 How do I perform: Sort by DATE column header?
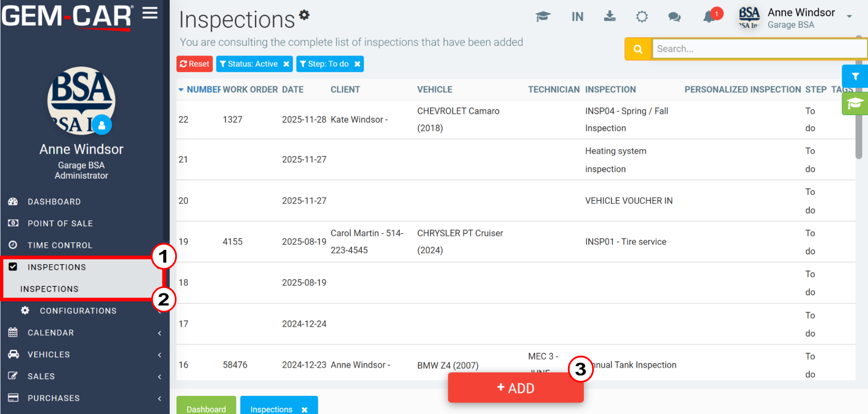[x=293, y=90]
